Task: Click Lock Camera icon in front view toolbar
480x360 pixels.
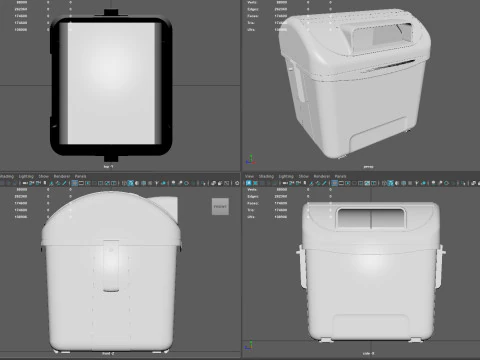Action: click(31, 183)
